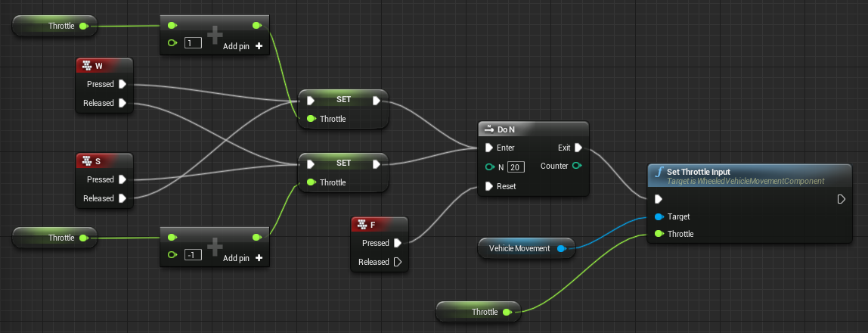868x333 pixels.
Task: Click the Set Throttle Input output execution pin
Action: click(x=842, y=199)
